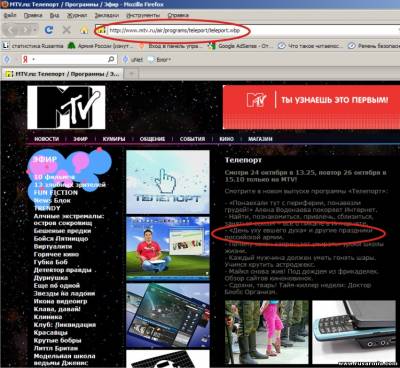The image size is (400, 368).
Task: Open the Закладки menu
Action: pos(107,15)
